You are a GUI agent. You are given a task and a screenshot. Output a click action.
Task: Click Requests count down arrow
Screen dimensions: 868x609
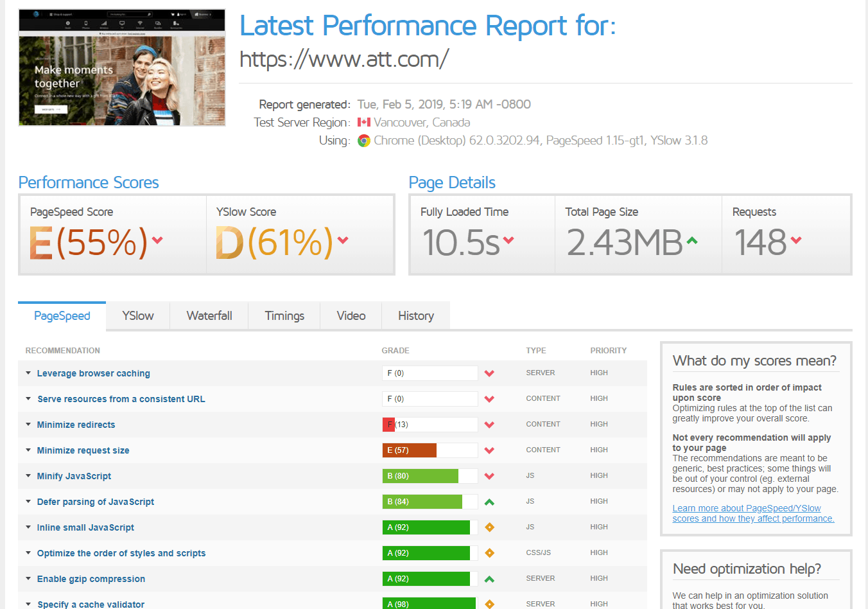(796, 240)
